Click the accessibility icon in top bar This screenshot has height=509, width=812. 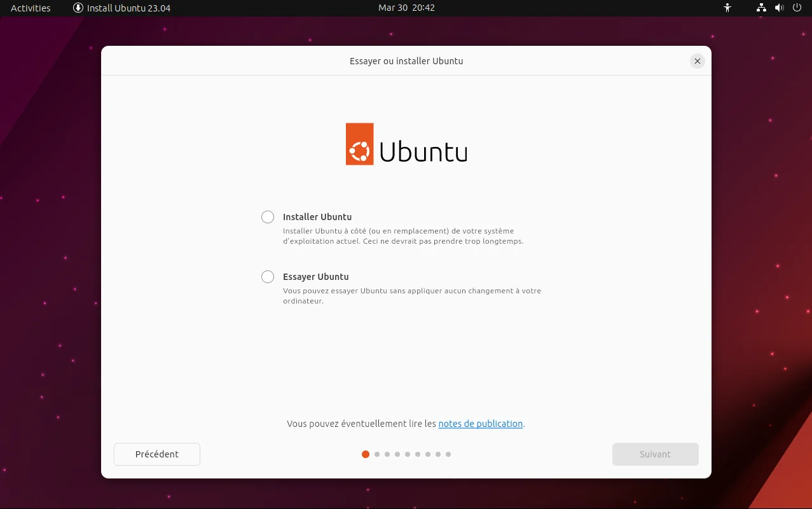tap(727, 8)
